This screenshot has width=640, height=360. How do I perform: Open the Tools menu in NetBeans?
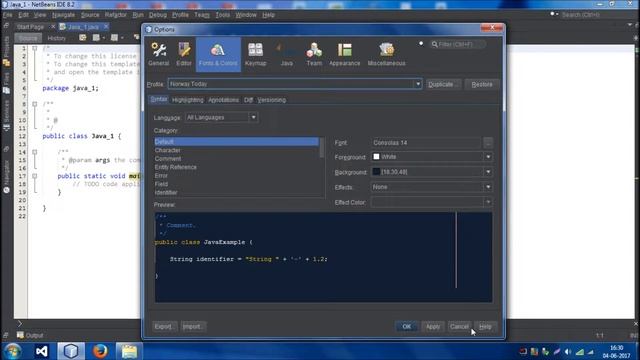(x=222, y=15)
